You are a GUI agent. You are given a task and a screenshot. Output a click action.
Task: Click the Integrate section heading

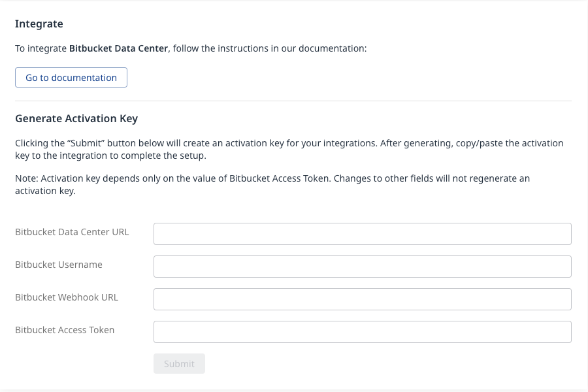tap(39, 24)
